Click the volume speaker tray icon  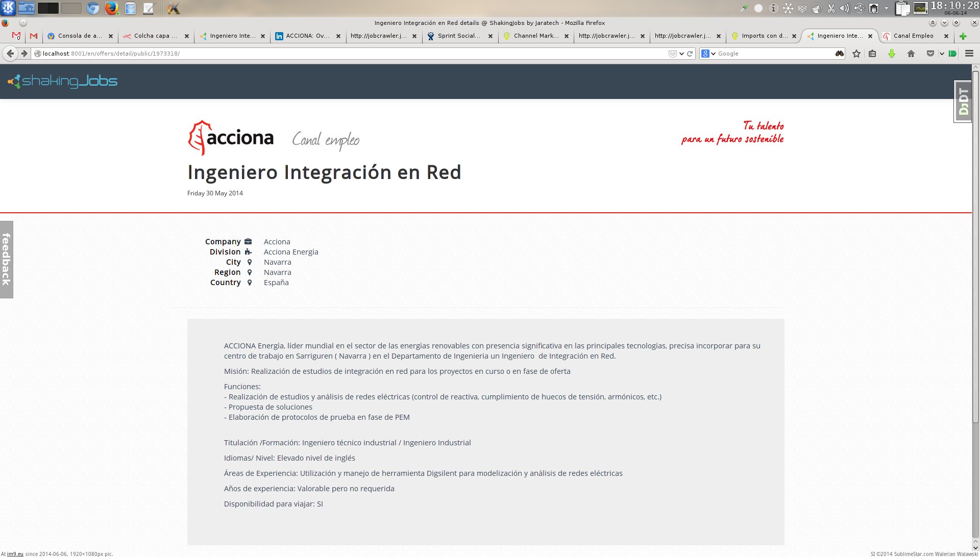(845, 9)
